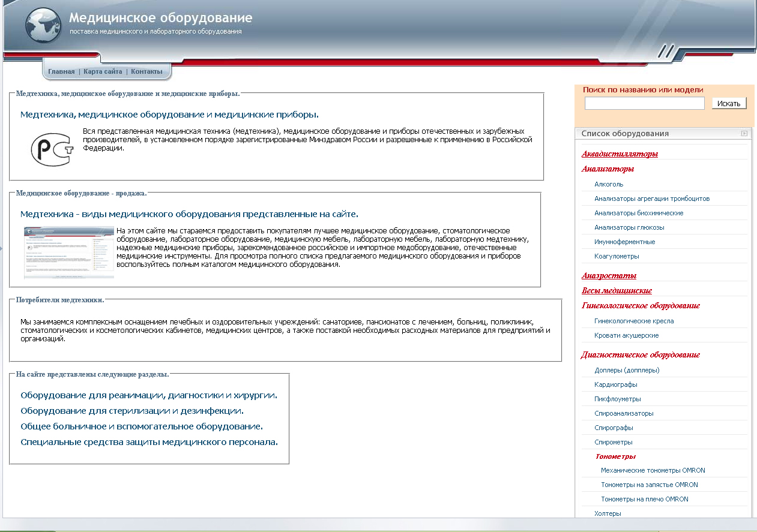The height and width of the screenshot is (532, 757).
Task: Expand the Диагностическое оборудование section
Action: tap(640, 354)
